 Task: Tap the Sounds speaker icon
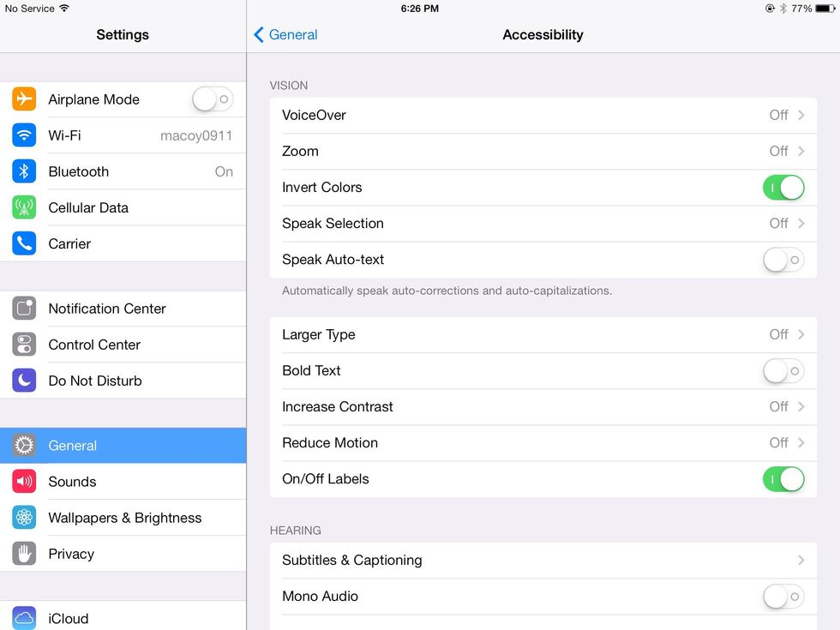[x=23, y=481]
